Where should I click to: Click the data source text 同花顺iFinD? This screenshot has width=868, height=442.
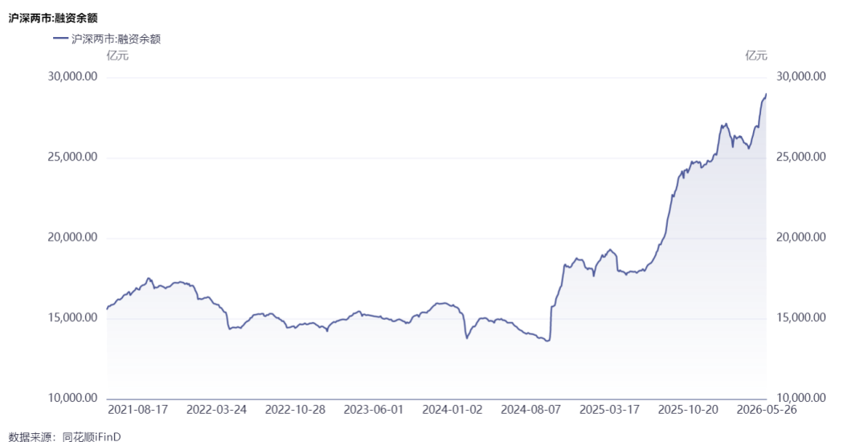click(x=92, y=436)
